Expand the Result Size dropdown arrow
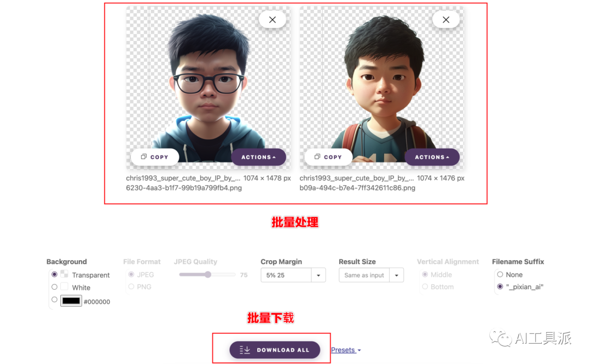Image resolution: width=591 pixels, height=364 pixels. coord(397,275)
